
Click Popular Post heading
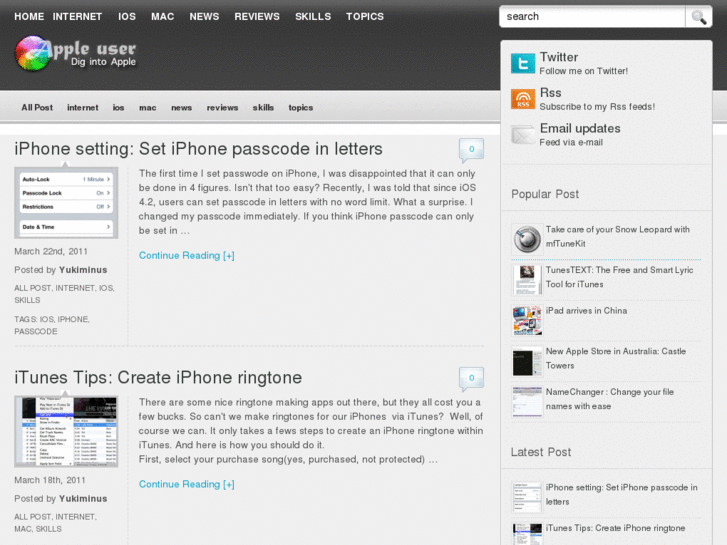(x=545, y=194)
